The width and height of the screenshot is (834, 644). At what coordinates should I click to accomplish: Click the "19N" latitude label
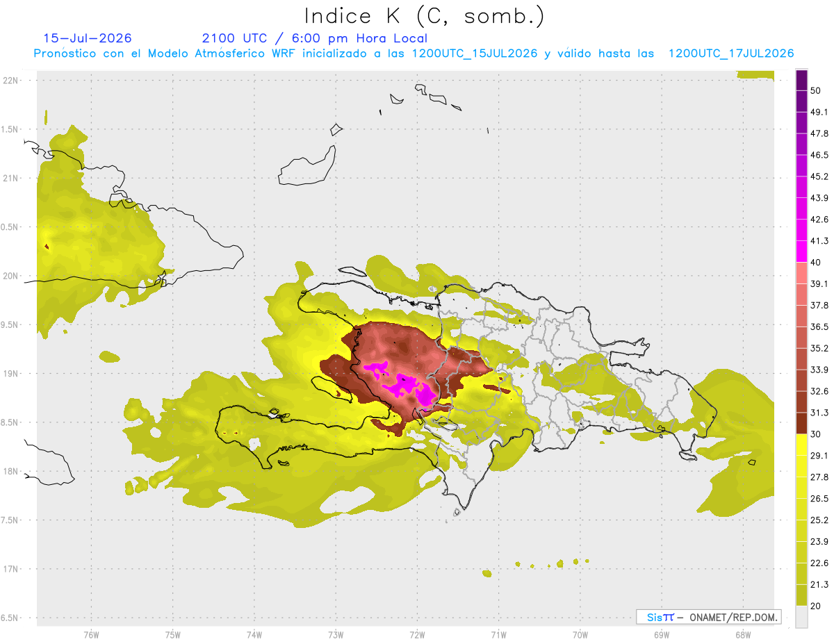click(12, 373)
